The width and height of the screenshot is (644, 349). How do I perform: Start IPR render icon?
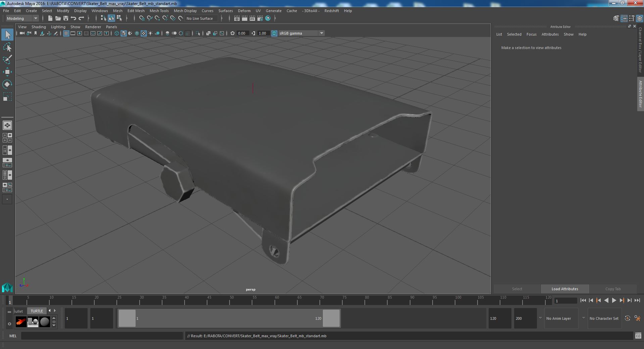point(252,18)
